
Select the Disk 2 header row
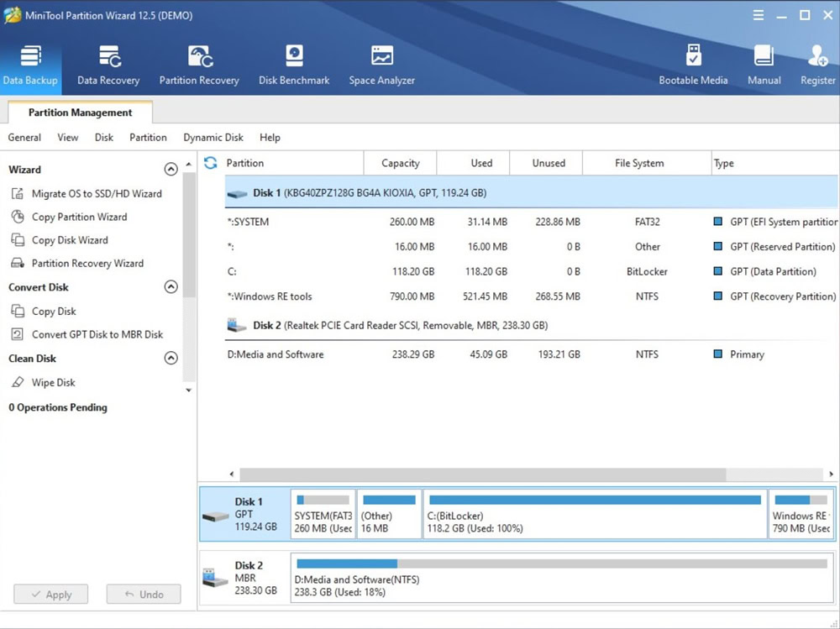point(532,325)
